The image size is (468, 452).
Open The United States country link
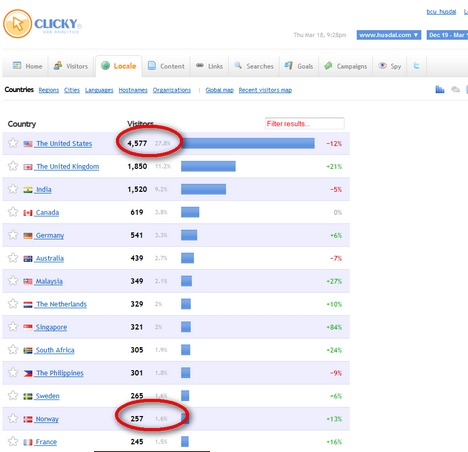[64, 144]
